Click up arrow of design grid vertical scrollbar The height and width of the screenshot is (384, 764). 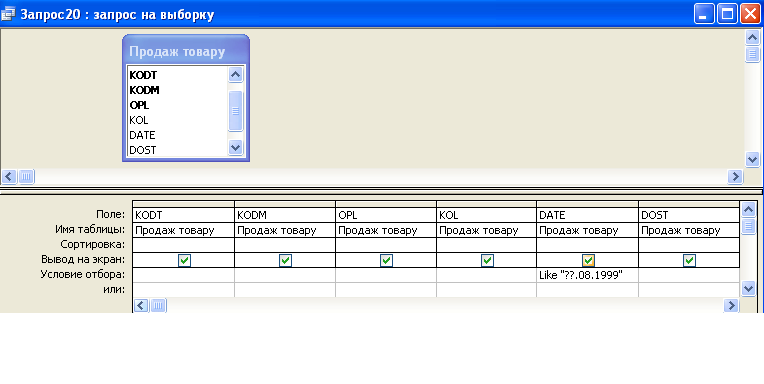click(748, 210)
